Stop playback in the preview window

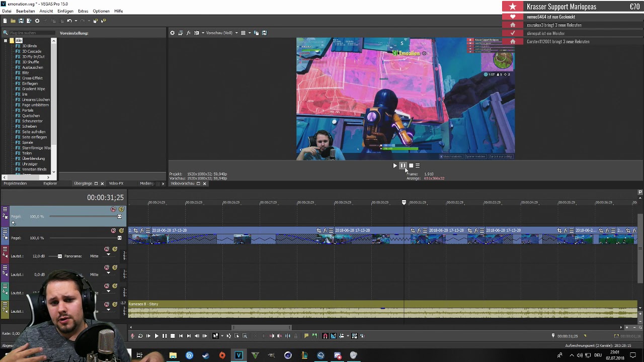(411, 165)
